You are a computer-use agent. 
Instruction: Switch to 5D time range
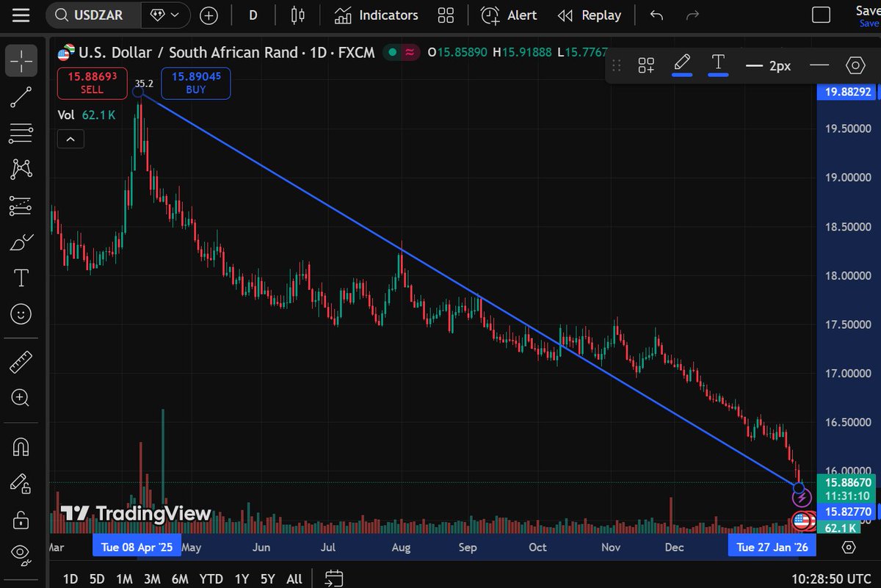point(97,578)
